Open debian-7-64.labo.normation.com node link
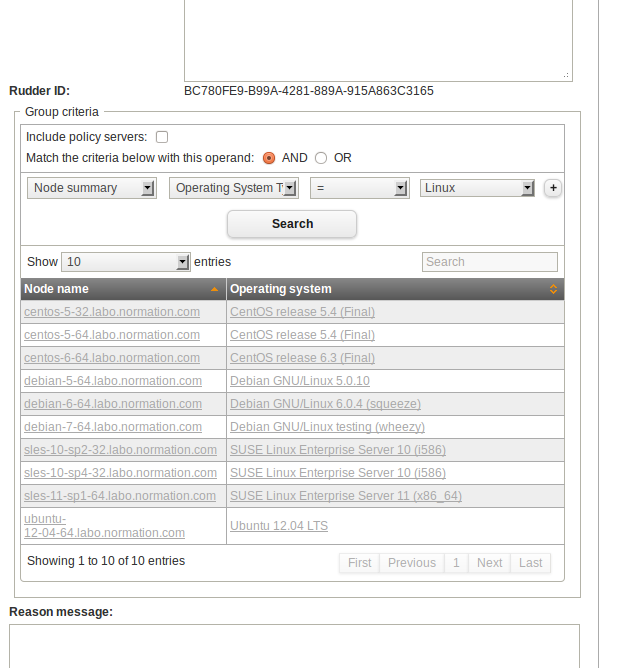Screen dimensions: 621x668 tap(113, 427)
